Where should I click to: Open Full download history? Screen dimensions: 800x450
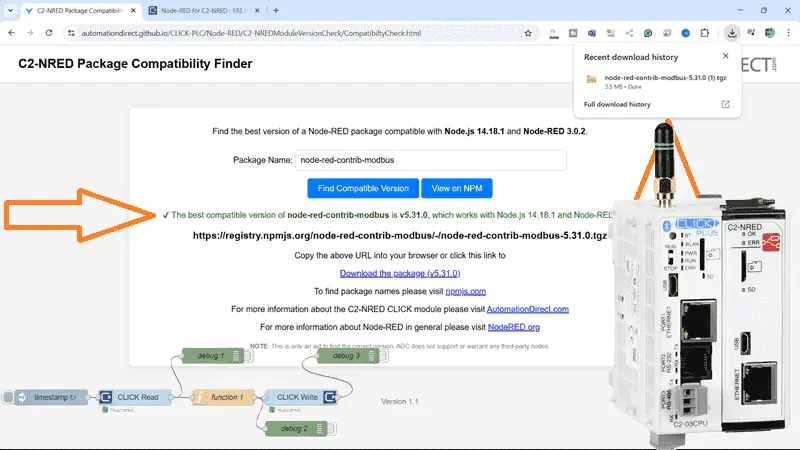coord(617,105)
